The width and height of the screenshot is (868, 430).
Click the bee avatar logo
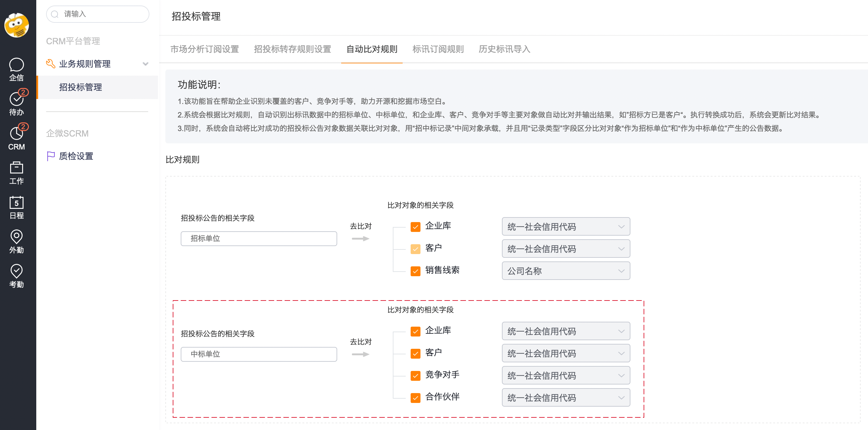[17, 25]
